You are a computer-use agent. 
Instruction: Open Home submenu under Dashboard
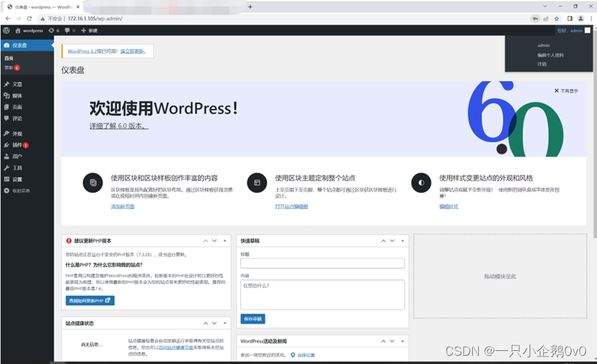[x=9, y=58]
